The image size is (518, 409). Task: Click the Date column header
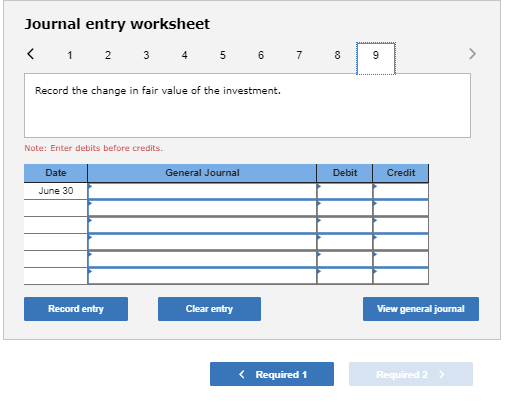coord(56,173)
